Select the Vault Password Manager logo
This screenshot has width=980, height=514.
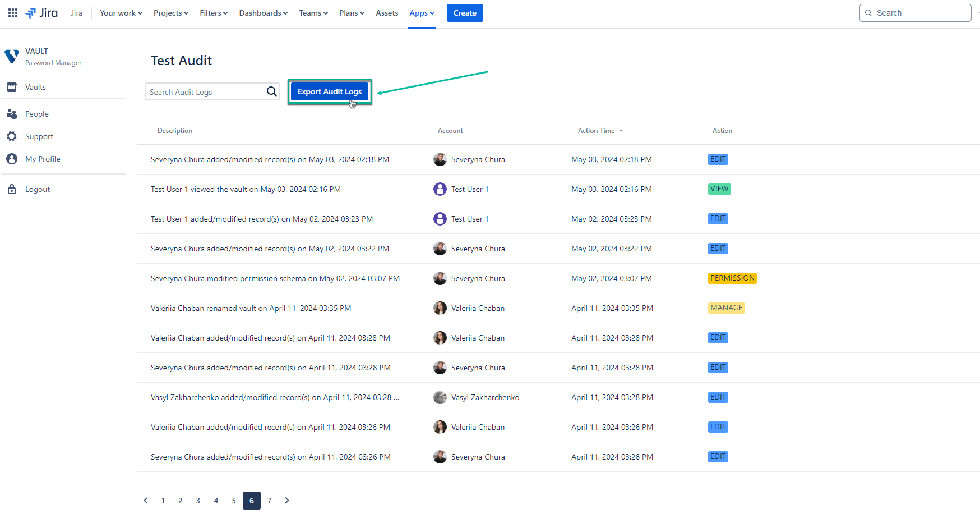(12, 56)
